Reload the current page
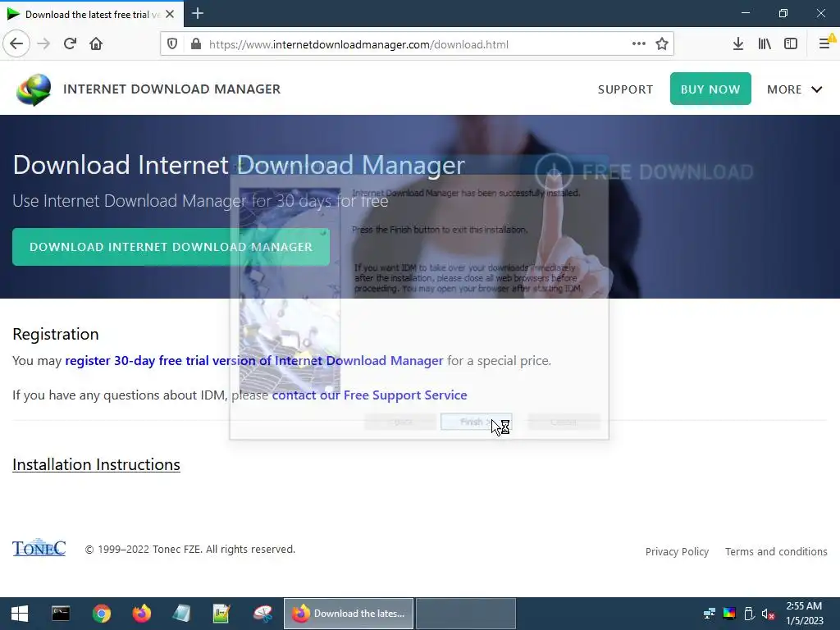 [70, 44]
